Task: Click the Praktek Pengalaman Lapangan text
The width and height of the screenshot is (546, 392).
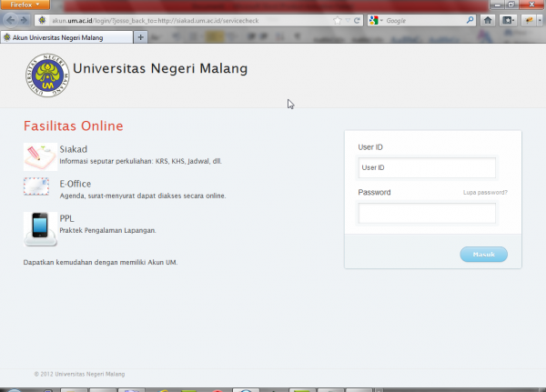Action: tap(107, 230)
